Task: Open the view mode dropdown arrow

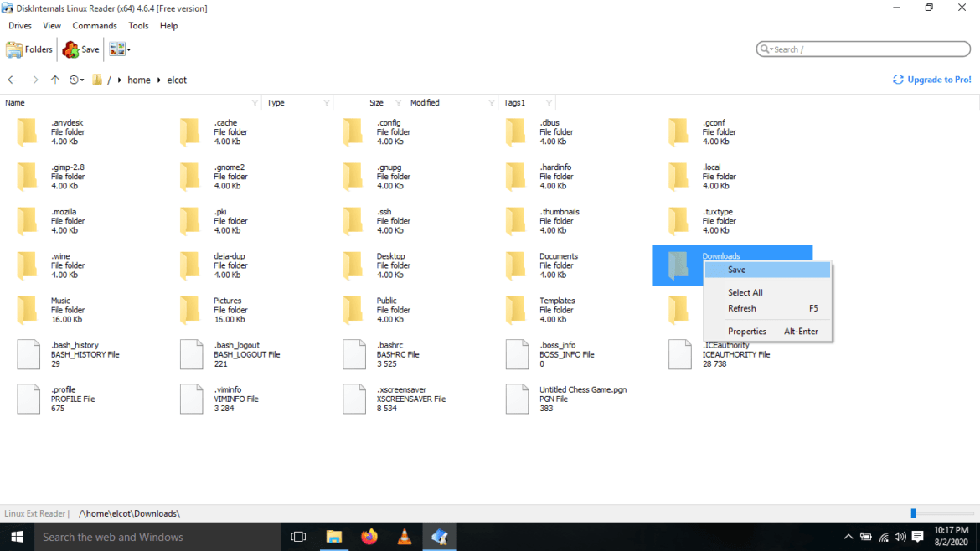Action: [127, 49]
